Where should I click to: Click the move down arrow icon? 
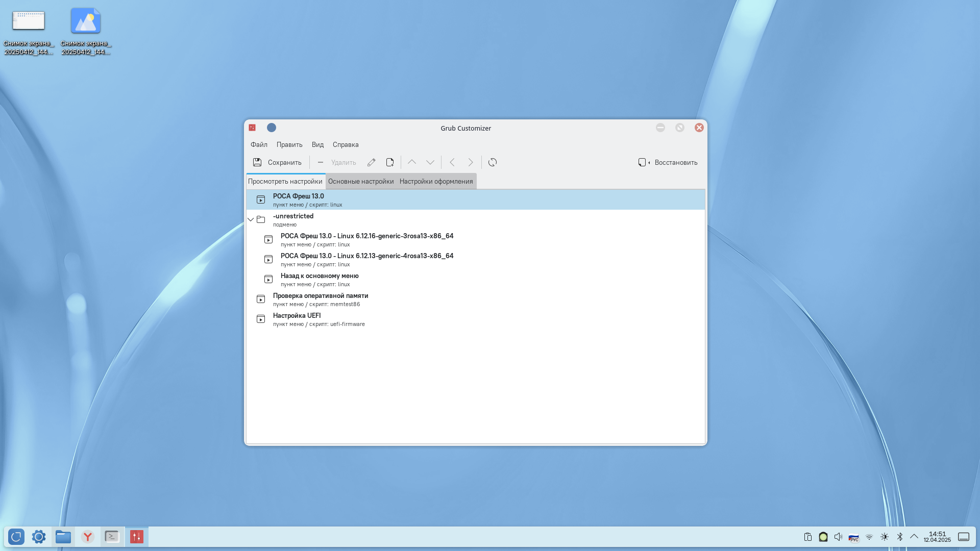click(430, 162)
